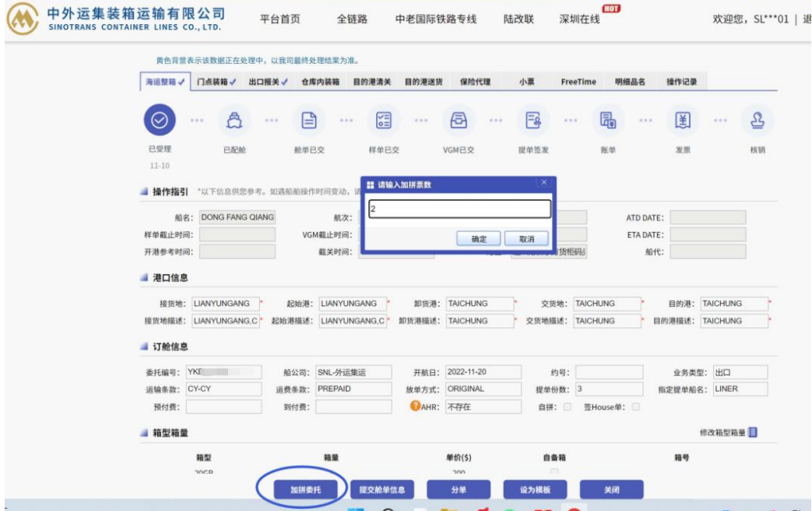Click the 提单签发 step icon
This screenshot has height=511, width=812.
(533, 120)
